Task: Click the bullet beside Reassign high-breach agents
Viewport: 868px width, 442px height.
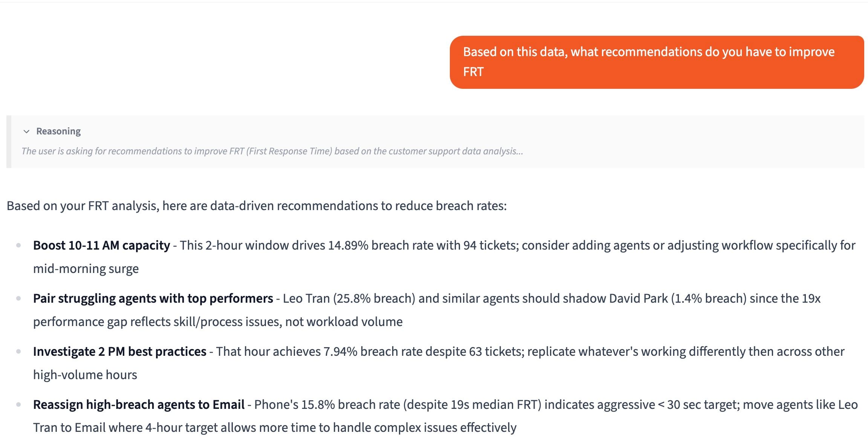Action: [x=18, y=404]
